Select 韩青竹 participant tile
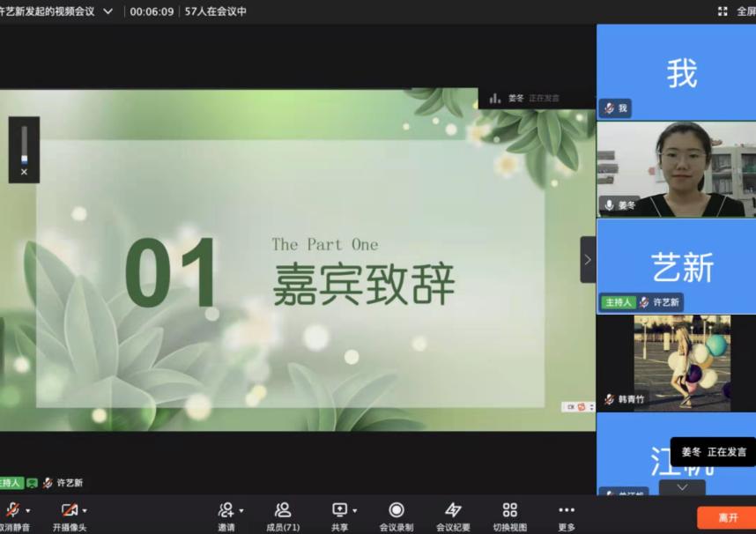The width and height of the screenshot is (756, 534). click(x=676, y=362)
